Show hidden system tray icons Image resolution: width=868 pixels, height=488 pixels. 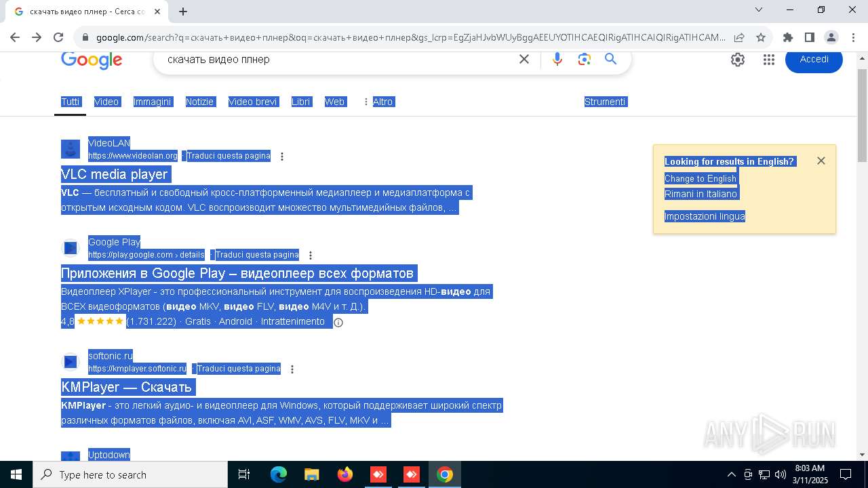(x=731, y=474)
